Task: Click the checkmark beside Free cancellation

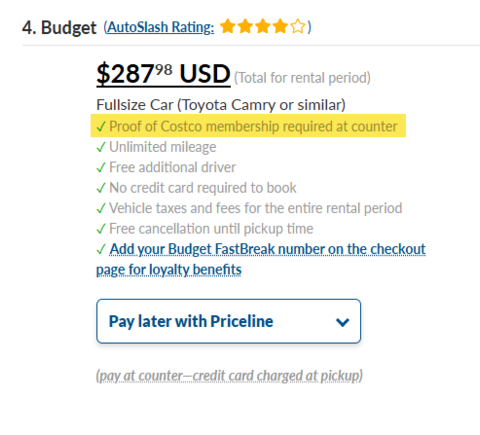Action: [101, 229]
